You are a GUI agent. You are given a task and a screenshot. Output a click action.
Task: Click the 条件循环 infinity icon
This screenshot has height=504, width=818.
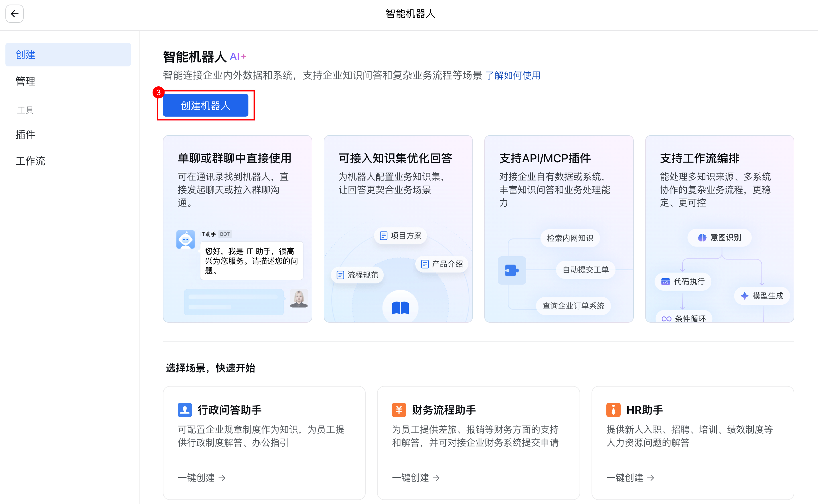[x=666, y=319]
